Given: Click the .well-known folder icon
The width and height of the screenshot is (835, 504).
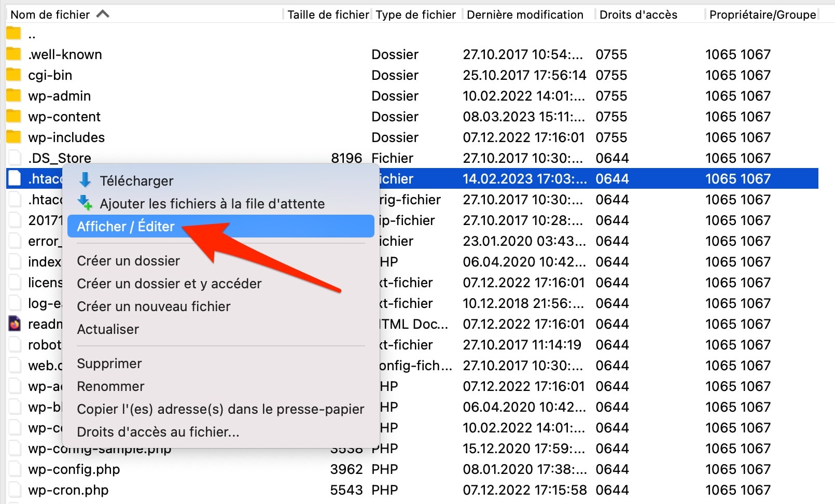Looking at the screenshot, I should 13,54.
